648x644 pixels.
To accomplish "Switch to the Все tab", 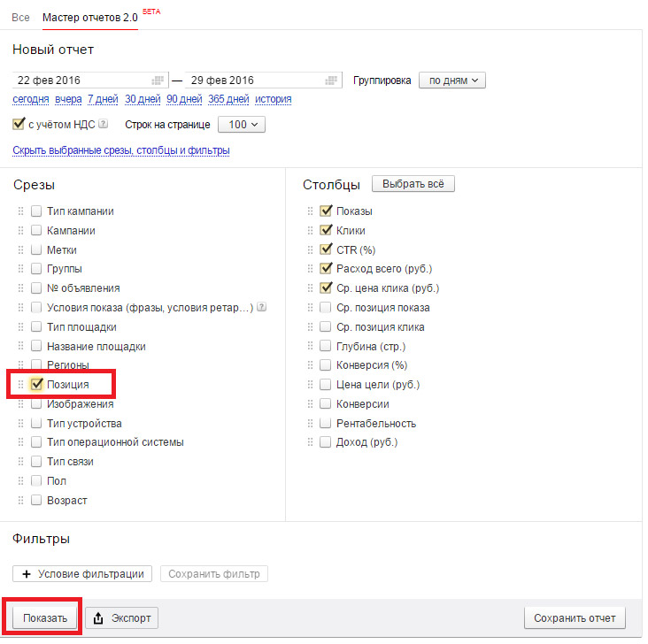I will click(20, 18).
